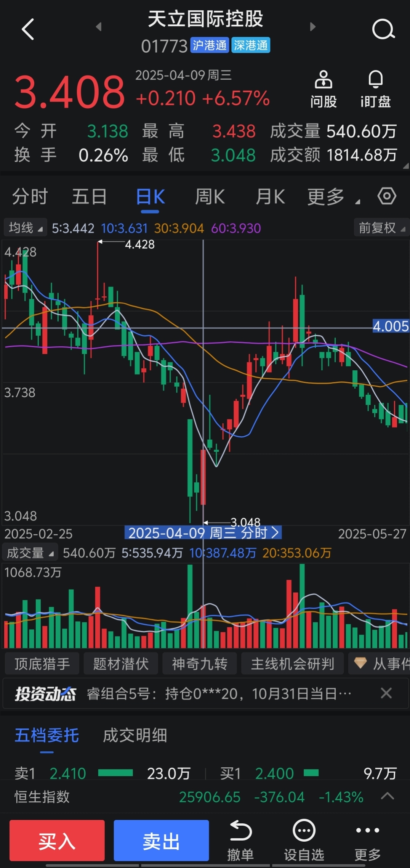Tap the chart end date 2025-05-27
The image size is (410, 868).
372,534
